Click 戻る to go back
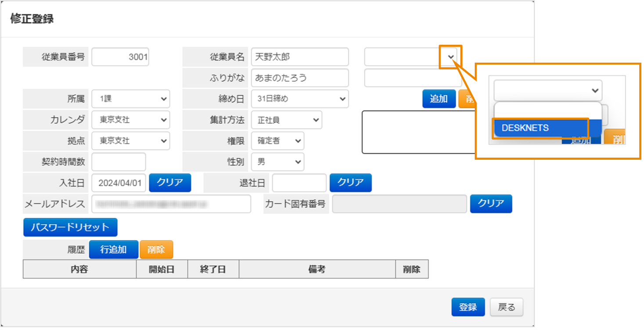Image resolution: width=644 pixels, height=330 pixels. coord(506,307)
